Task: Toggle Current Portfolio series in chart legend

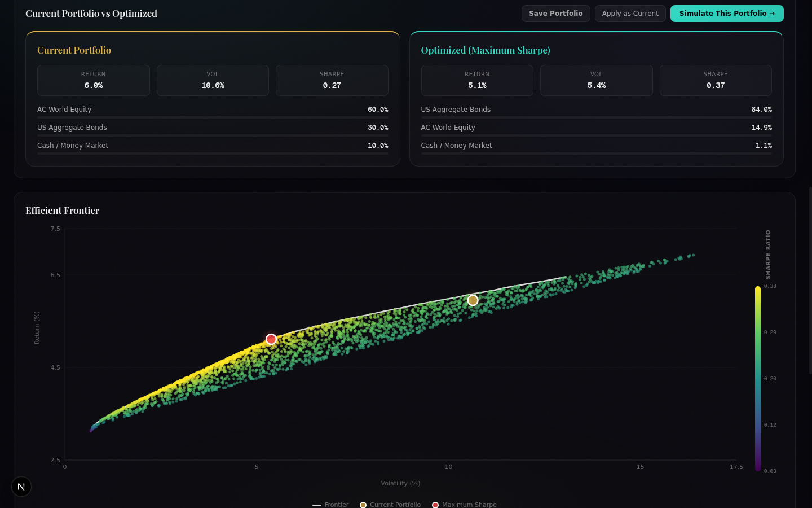Action: (390, 505)
